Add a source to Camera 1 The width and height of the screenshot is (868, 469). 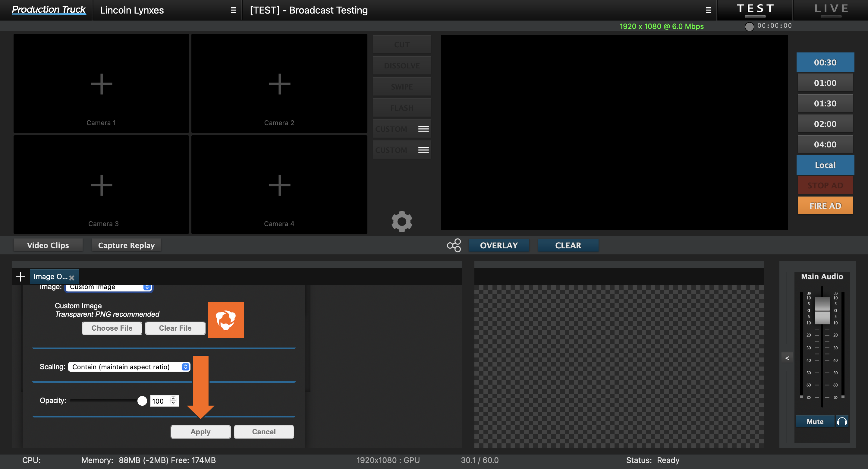pyautogui.click(x=101, y=83)
